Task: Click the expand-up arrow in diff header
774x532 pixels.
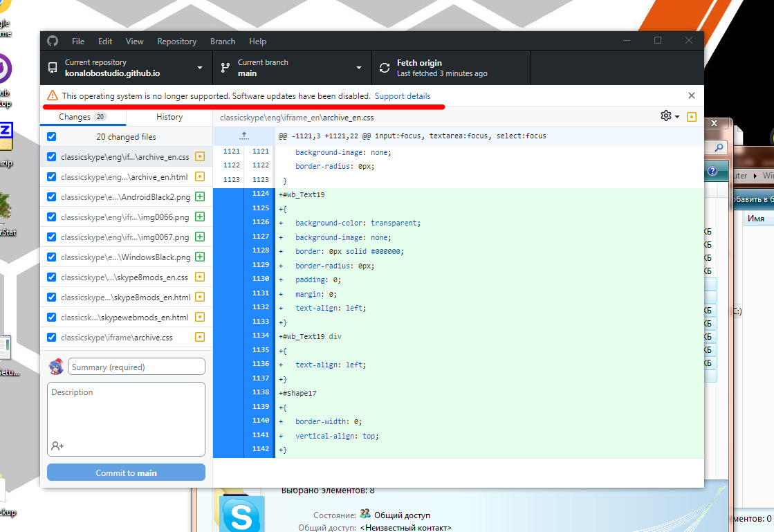Action: click(243, 136)
